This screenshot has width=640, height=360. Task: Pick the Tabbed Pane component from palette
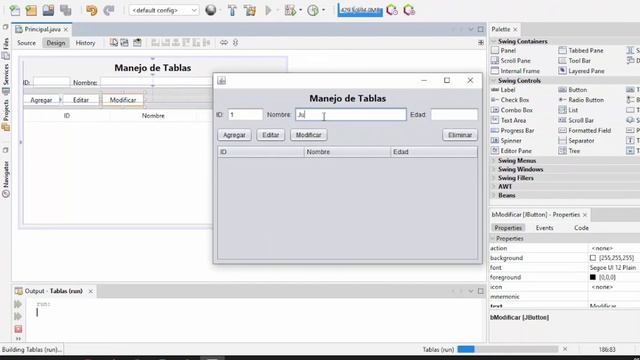[581, 51]
